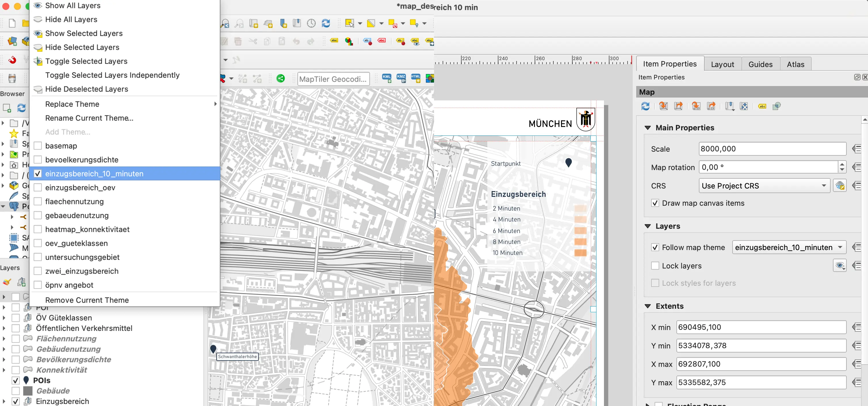The width and height of the screenshot is (868, 406).
Task: Click the green share icon
Action: pos(280,79)
